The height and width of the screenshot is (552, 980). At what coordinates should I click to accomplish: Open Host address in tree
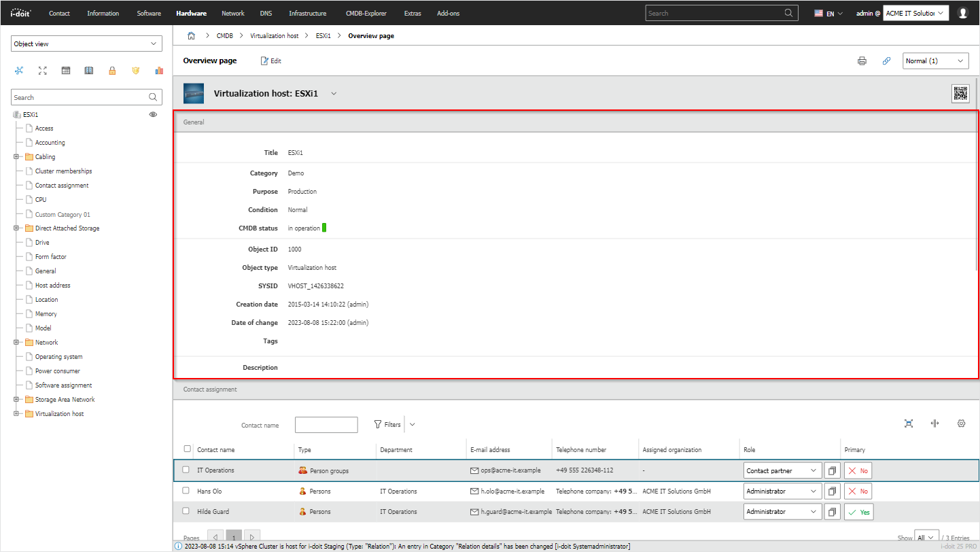coord(52,285)
